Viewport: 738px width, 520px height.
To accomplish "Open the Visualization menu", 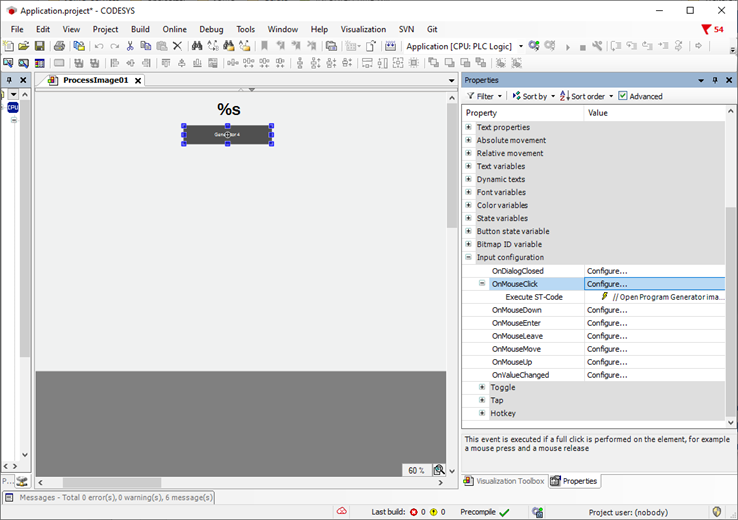I will 362,29.
